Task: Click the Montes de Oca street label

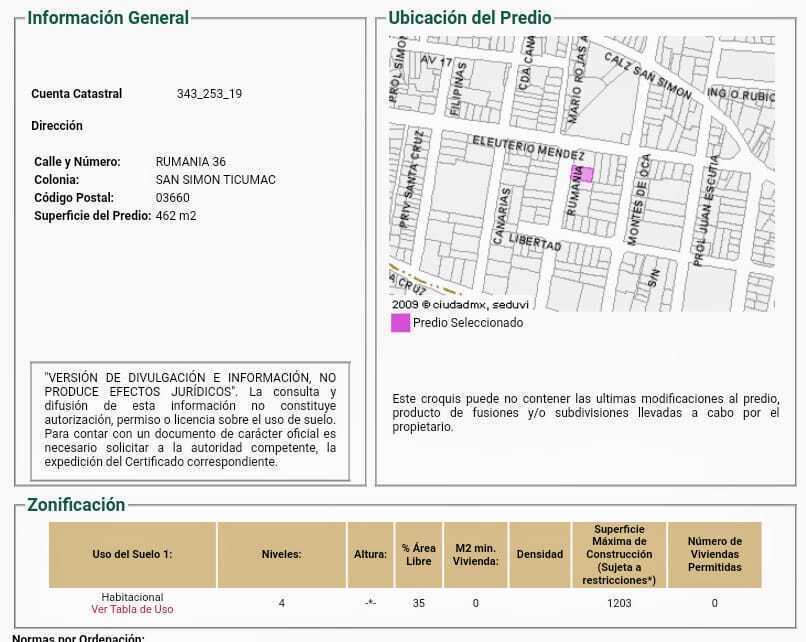Action: 638,198
